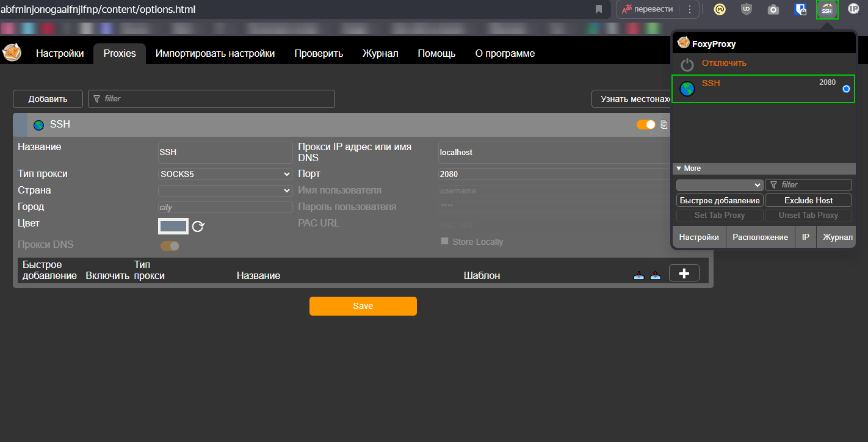
Task: Click the import patterns icon
Action: pos(639,275)
